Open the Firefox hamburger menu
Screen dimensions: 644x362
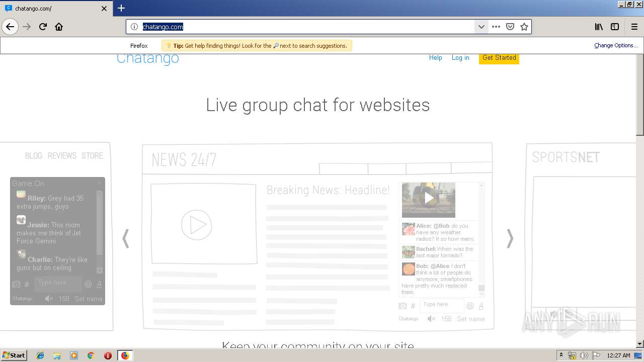[634, 27]
